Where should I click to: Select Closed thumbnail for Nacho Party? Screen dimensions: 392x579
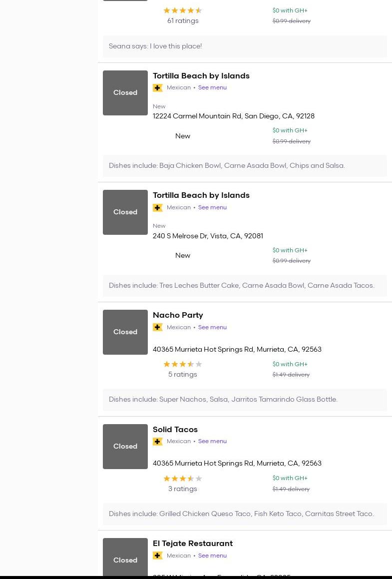125,332
